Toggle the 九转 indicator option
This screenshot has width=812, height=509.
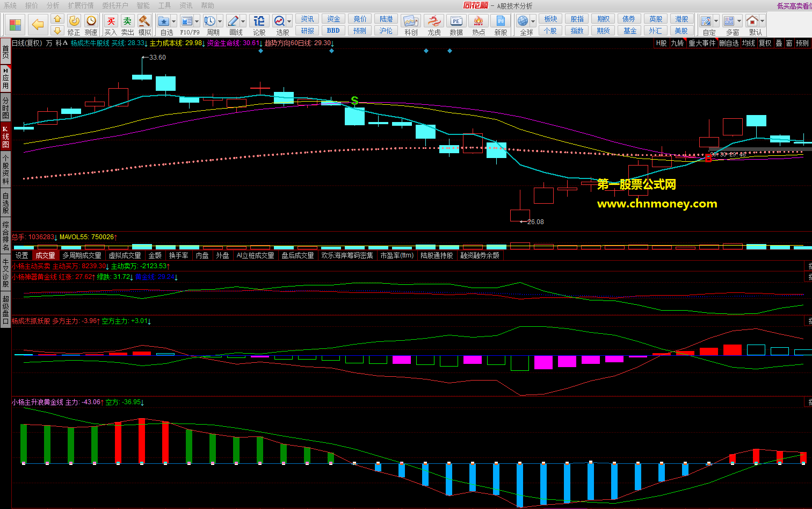coord(677,43)
